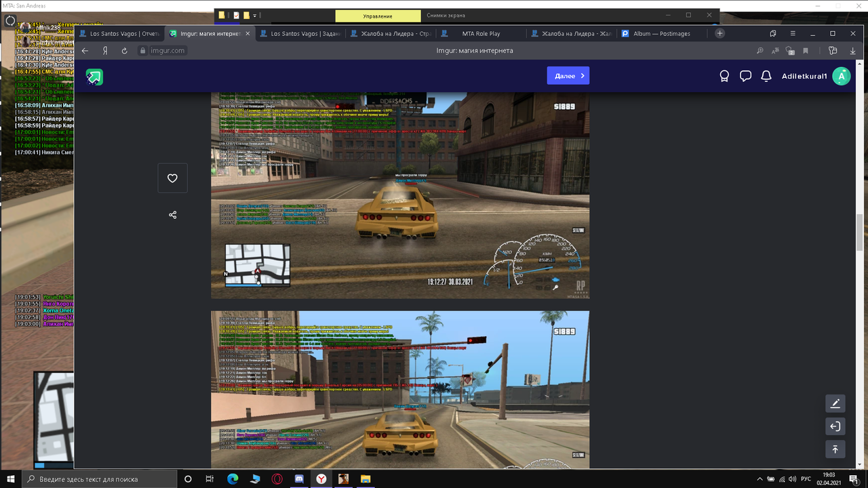Screen dimensions: 868x488
Task: Click the first game screenshot image
Action: tap(400, 195)
